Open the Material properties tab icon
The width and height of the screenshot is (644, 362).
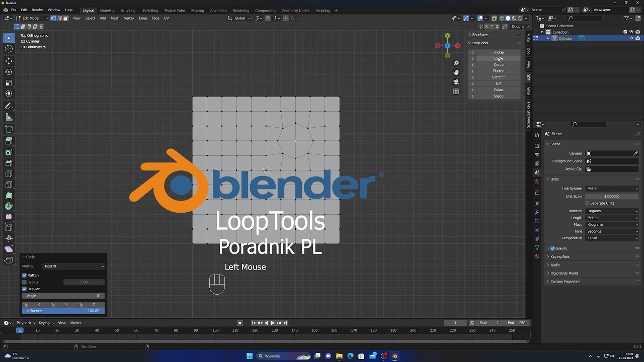pyautogui.click(x=537, y=256)
